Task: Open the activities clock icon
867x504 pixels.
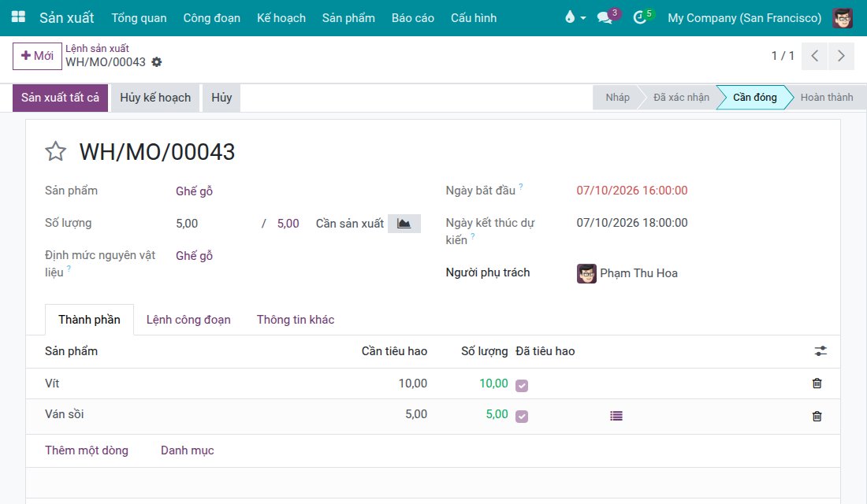Action: [640, 17]
